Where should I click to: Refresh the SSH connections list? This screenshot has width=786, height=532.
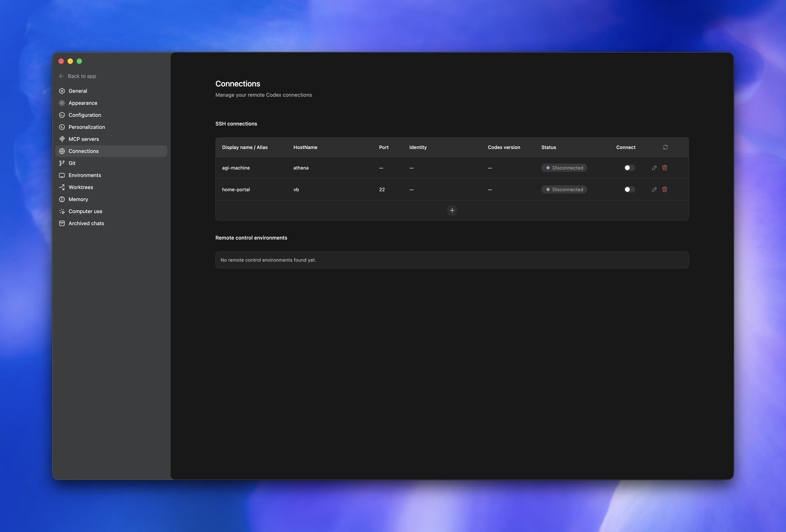click(665, 147)
